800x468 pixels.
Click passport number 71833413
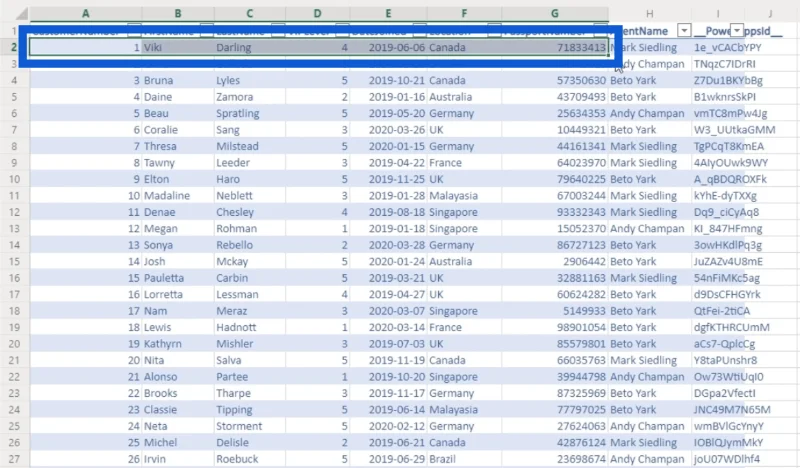(x=555, y=47)
